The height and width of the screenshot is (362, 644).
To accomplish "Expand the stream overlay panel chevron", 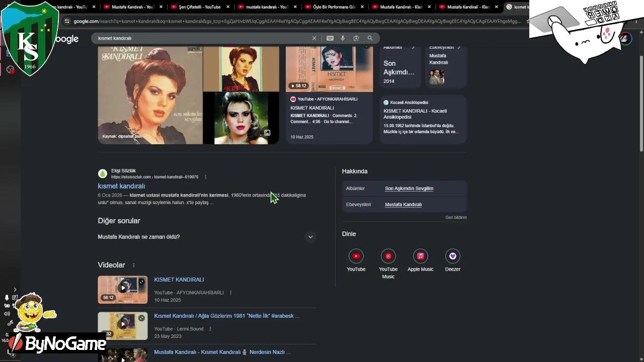I will point(15,290).
